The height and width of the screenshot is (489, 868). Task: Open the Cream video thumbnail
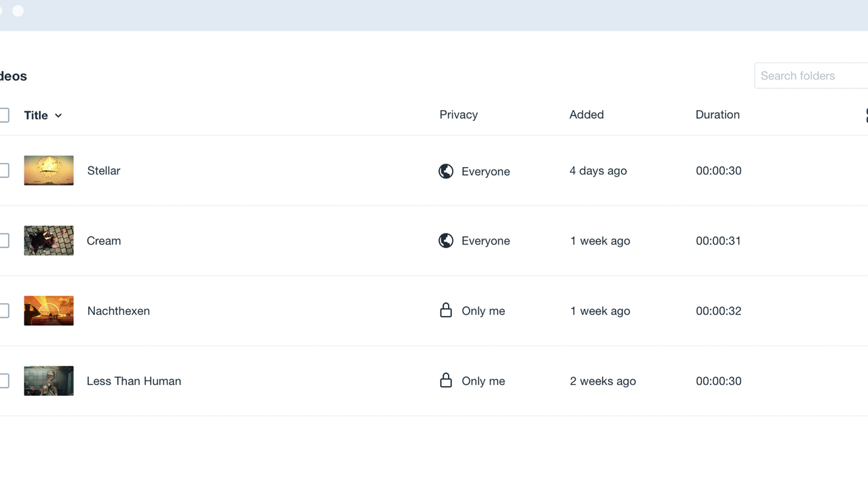pyautogui.click(x=49, y=240)
